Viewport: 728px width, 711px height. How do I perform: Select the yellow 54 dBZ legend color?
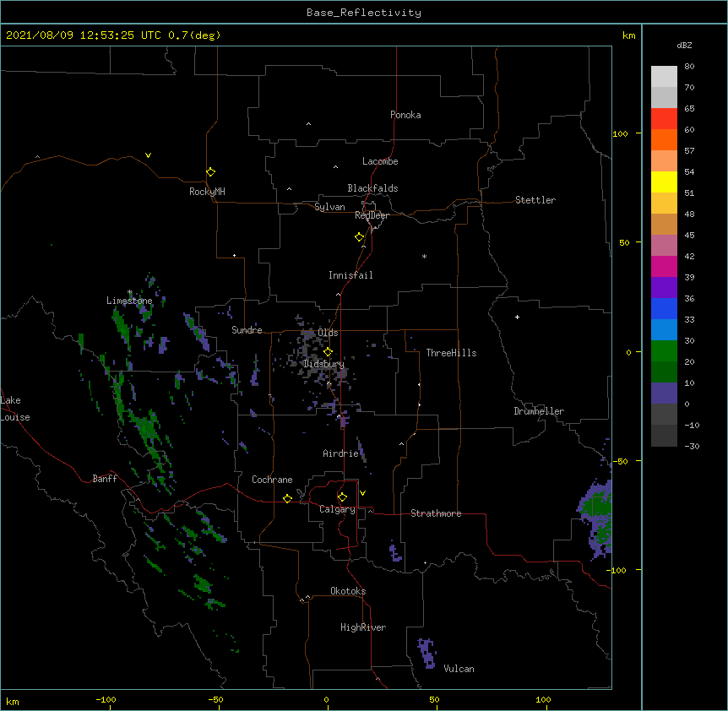(664, 182)
